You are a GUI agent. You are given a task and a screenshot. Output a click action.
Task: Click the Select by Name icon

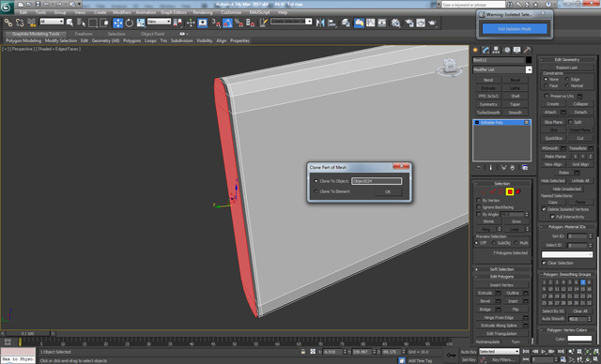coord(81,23)
